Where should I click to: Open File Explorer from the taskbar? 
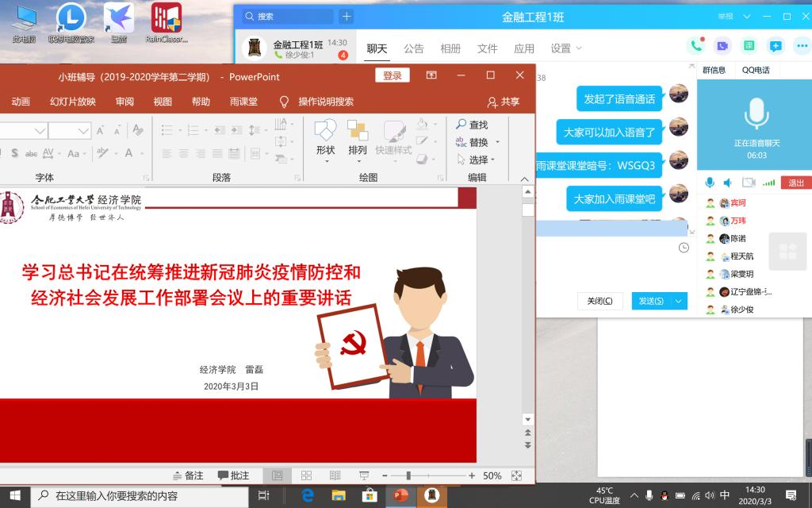click(339, 495)
